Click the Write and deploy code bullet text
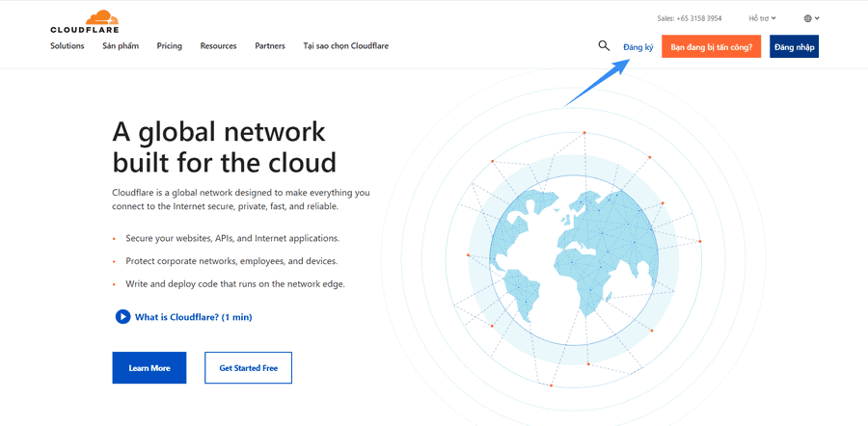This screenshot has width=868, height=426. pyautogui.click(x=235, y=283)
